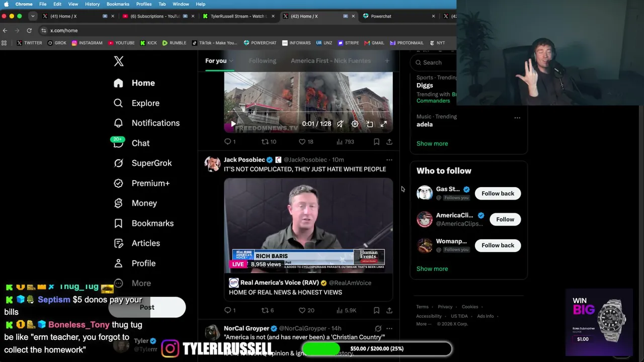
Task: Open the INFOWARS bookmark
Action: [296, 43]
